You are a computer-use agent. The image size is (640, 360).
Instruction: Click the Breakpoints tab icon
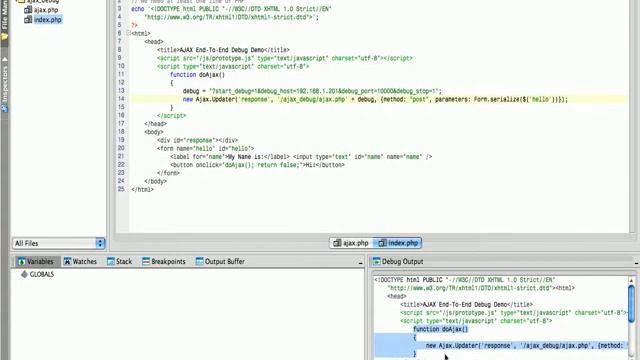coord(146,261)
